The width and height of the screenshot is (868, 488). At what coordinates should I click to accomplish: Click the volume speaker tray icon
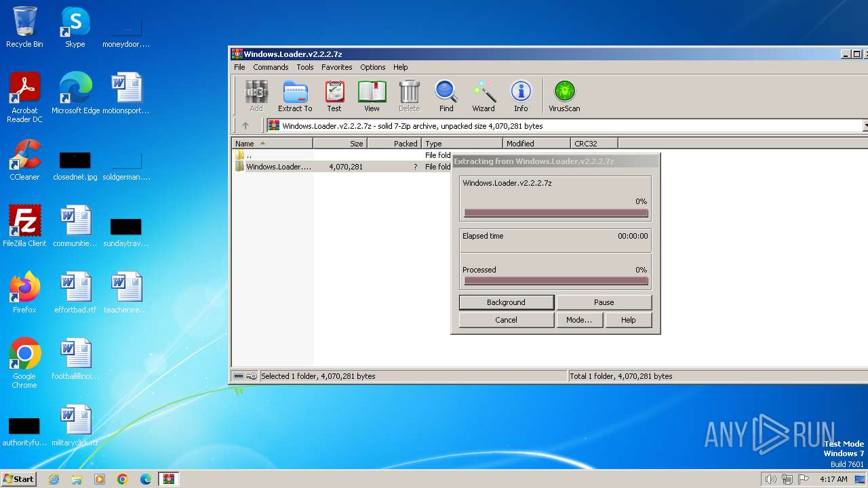pyautogui.click(x=770, y=479)
